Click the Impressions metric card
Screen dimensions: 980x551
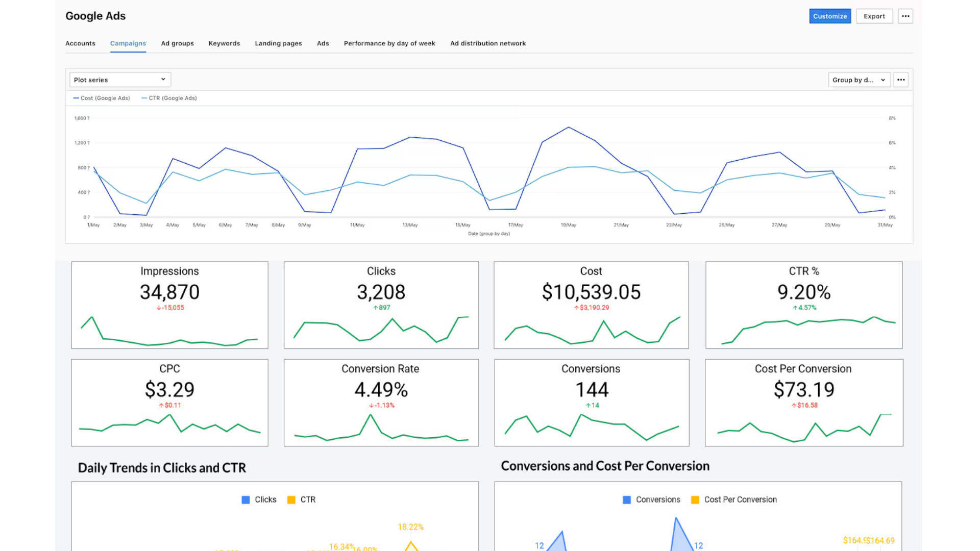pos(169,305)
